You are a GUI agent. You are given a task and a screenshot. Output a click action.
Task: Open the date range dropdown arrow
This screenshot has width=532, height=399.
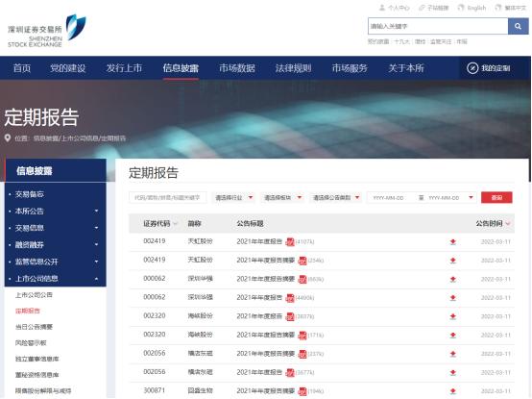coord(471,198)
